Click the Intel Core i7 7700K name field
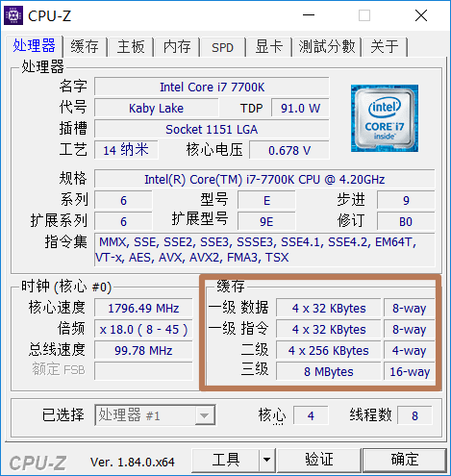 (212, 87)
